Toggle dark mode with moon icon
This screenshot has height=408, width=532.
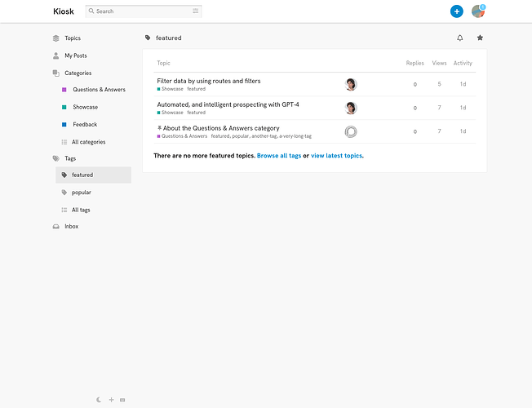(100, 400)
